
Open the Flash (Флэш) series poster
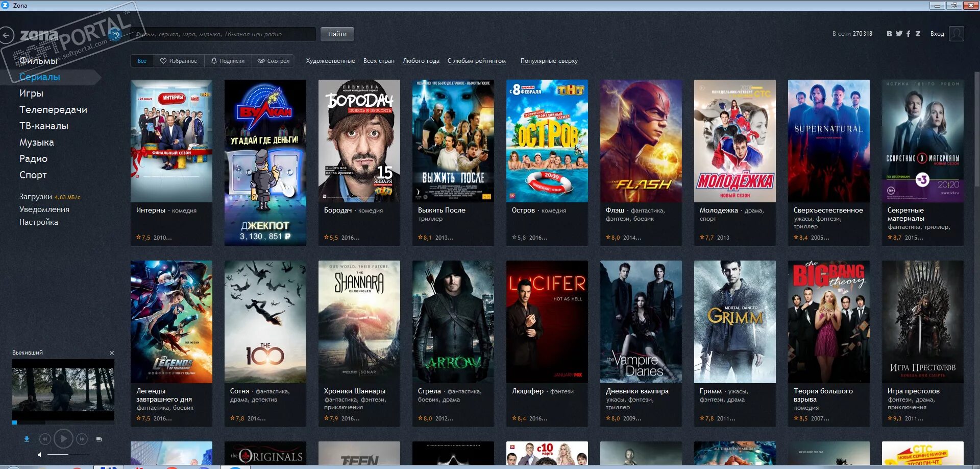tap(641, 141)
